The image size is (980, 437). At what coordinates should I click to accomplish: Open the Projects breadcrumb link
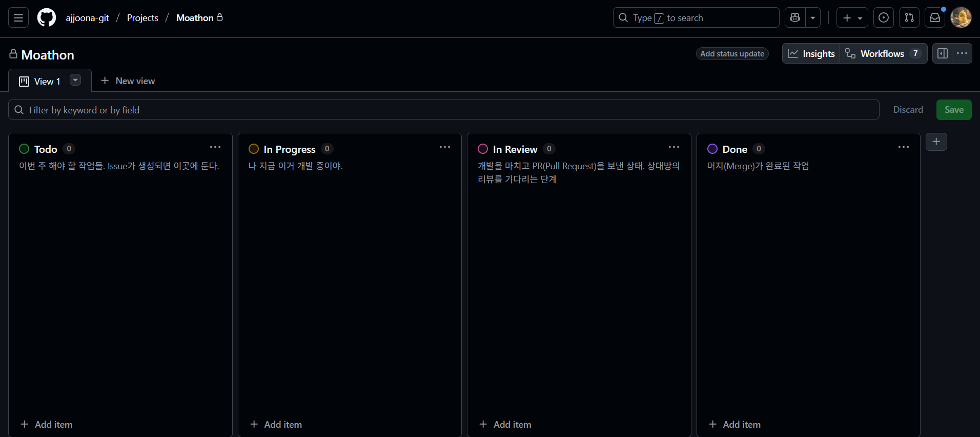click(x=142, y=18)
